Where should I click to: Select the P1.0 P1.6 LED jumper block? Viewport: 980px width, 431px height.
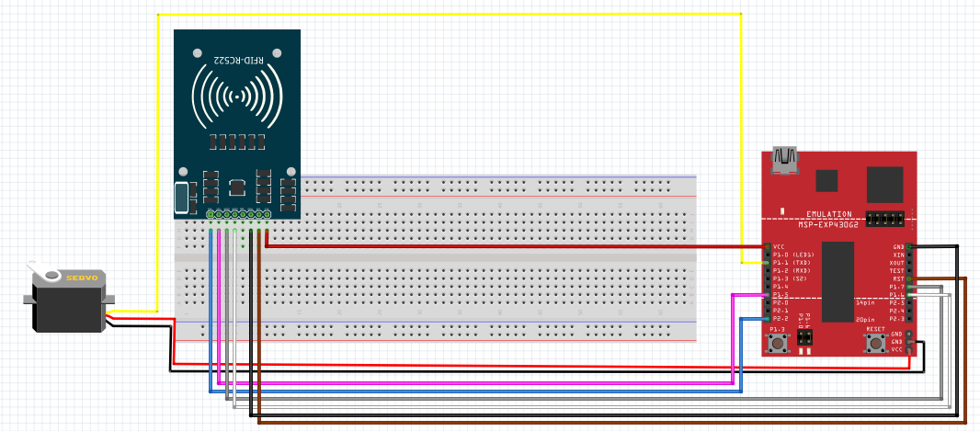(x=805, y=339)
